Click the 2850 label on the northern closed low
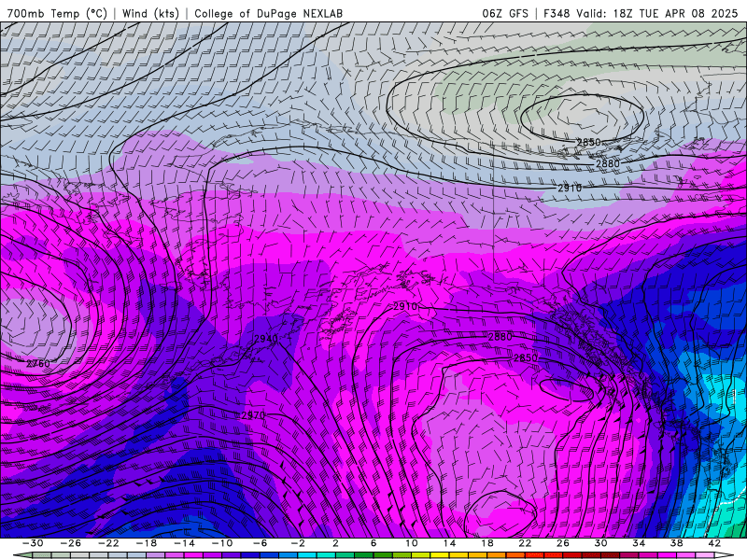The height and width of the screenshot is (560, 747). point(589,142)
